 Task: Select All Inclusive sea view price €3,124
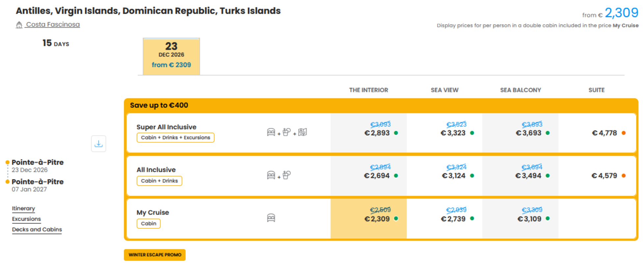(x=453, y=176)
